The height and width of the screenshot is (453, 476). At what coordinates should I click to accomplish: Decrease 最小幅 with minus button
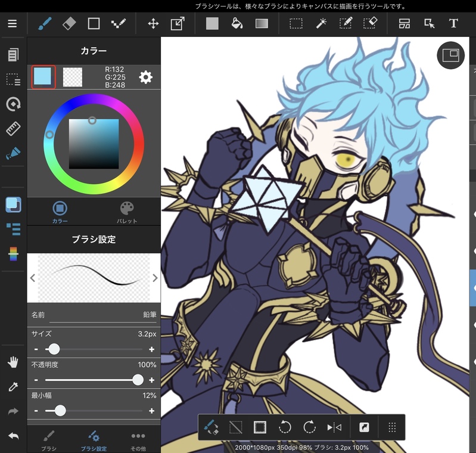tap(36, 411)
